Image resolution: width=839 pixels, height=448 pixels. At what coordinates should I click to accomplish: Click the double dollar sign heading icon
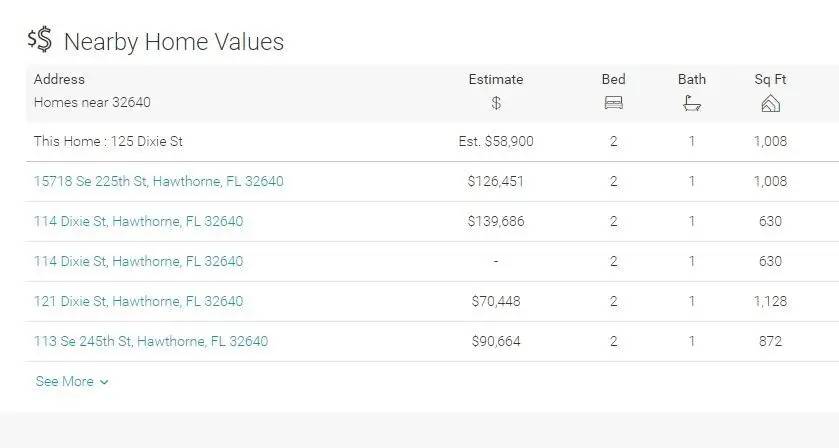coord(40,40)
